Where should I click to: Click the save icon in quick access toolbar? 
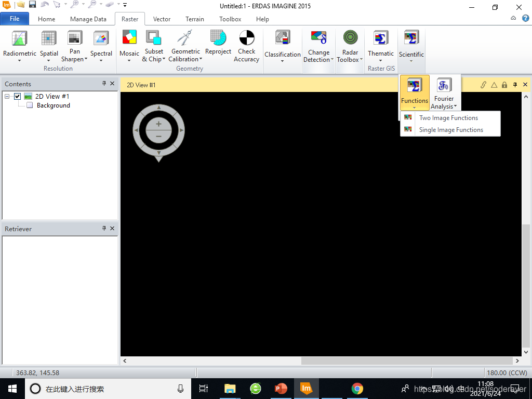tap(32, 5)
